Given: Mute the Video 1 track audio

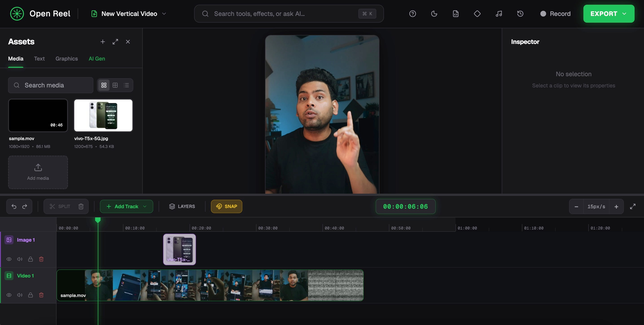Looking at the screenshot, I should coord(20,295).
